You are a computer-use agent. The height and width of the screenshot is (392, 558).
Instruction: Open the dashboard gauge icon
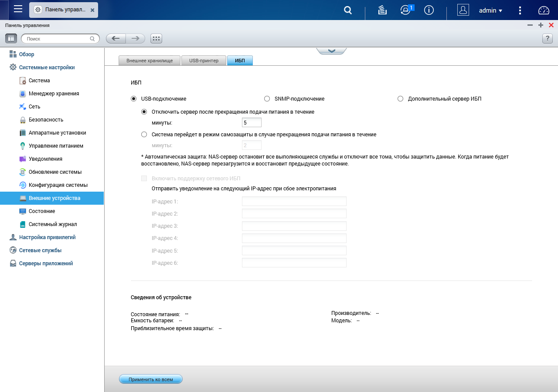tap(544, 10)
